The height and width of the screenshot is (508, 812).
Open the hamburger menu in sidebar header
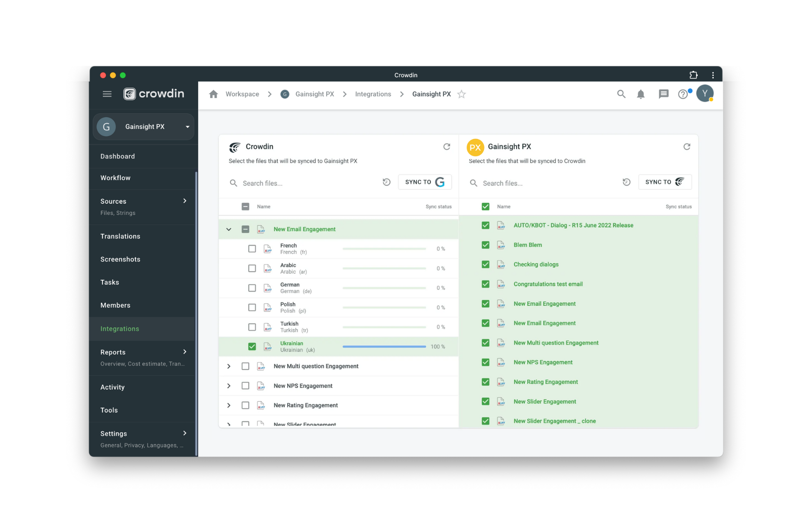point(107,94)
